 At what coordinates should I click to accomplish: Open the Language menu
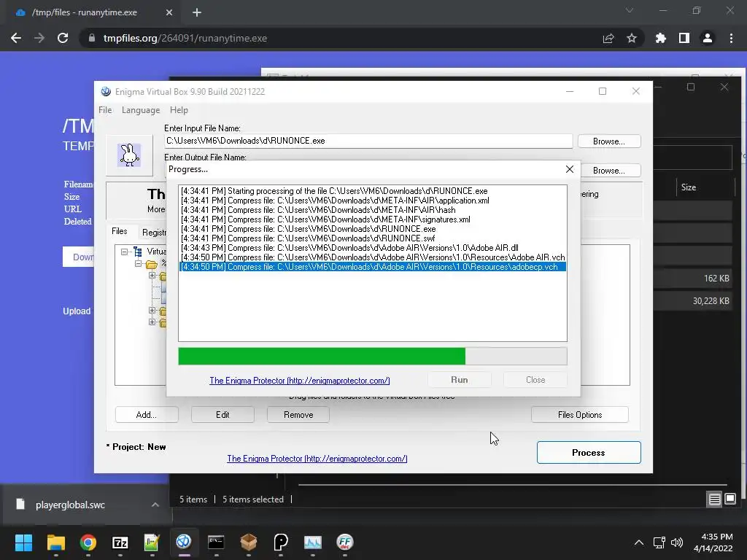click(x=141, y=110)
